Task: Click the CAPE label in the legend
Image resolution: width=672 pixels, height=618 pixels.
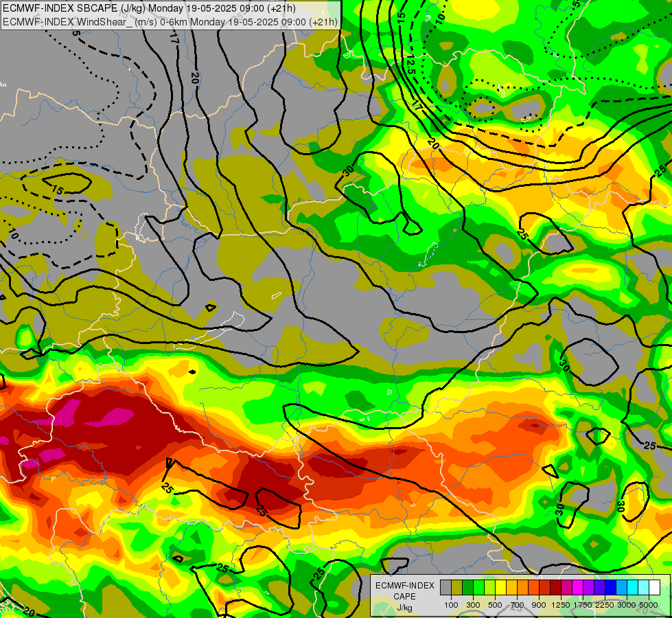Action: coord(404,597)
